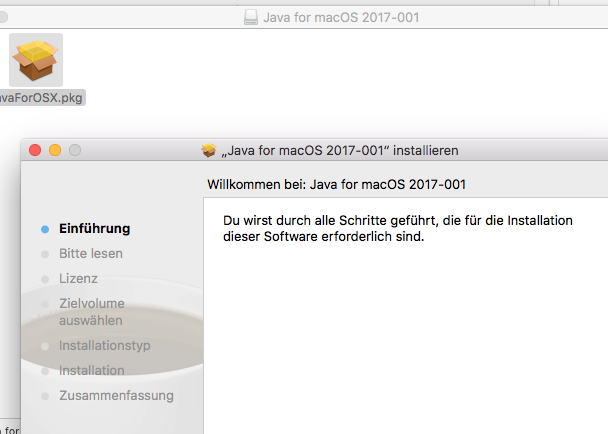Select the Lizenz step
The width and height of the screenshot is (608, 434).
(78, 278)
